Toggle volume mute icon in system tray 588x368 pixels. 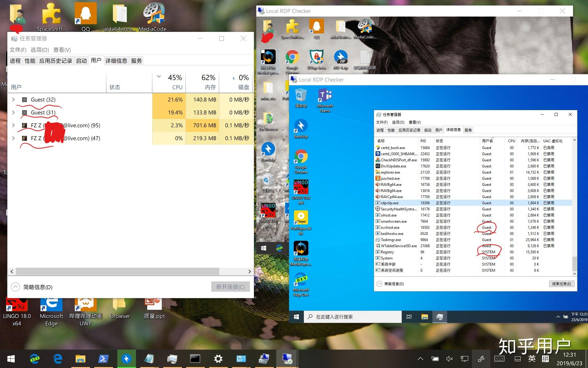449,359
